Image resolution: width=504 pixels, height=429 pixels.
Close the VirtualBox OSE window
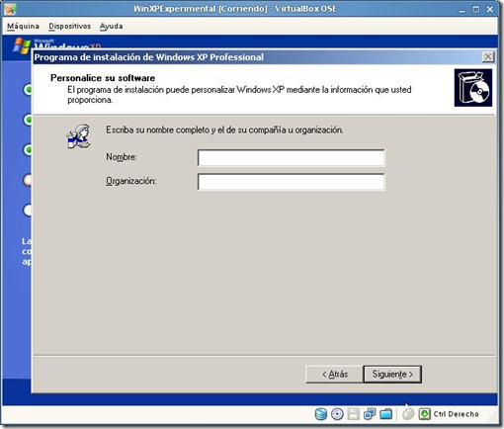[x=490, y=10]
